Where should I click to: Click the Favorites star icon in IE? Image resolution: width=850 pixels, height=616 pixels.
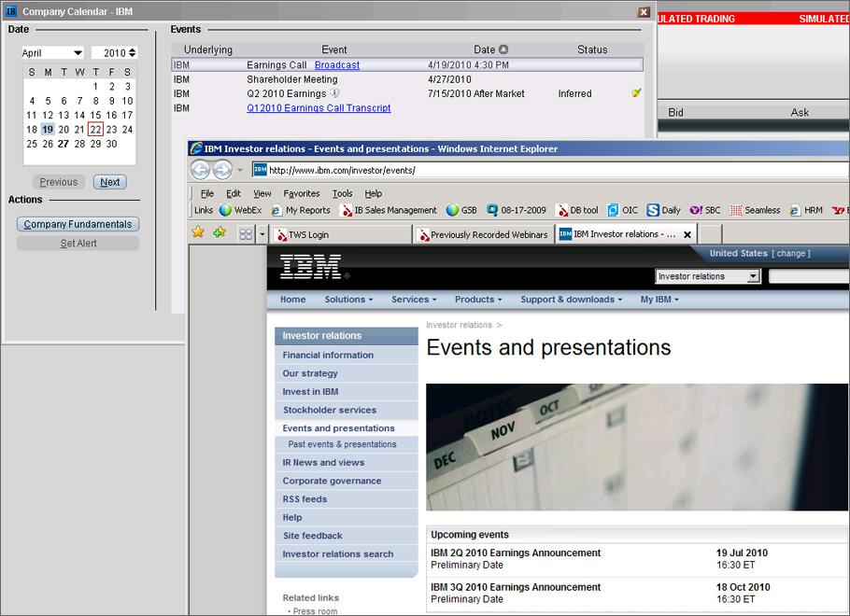click(x=198, y=232)
